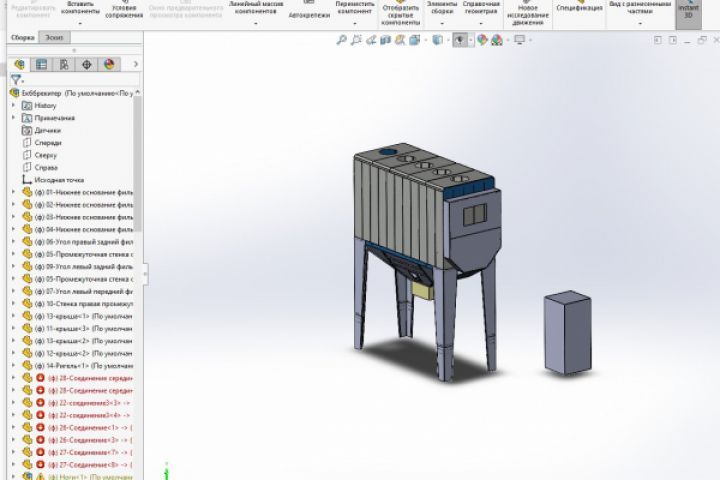720x480 pixels.
Task: Click the top-level assembly icon in tree
Action: [15, 93]
